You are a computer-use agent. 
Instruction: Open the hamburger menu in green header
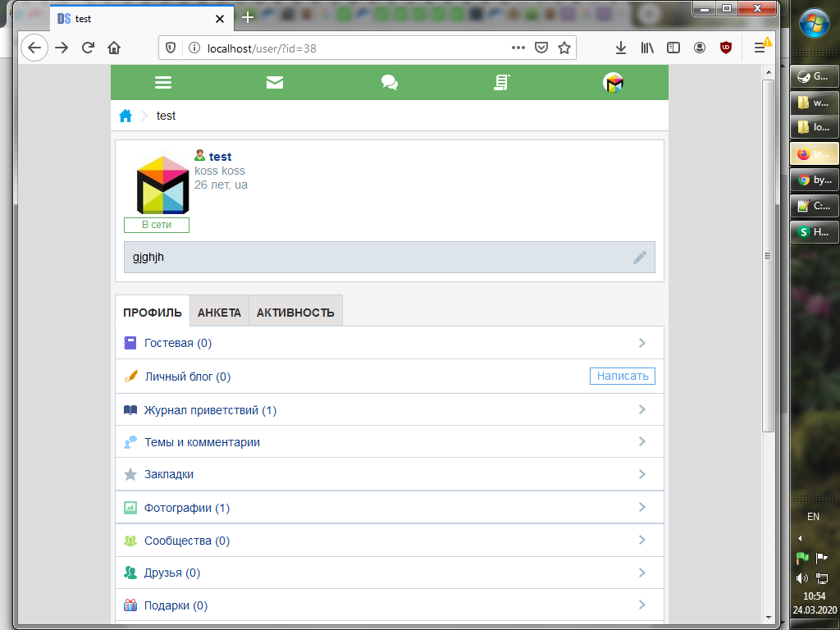tap(163, 82)
